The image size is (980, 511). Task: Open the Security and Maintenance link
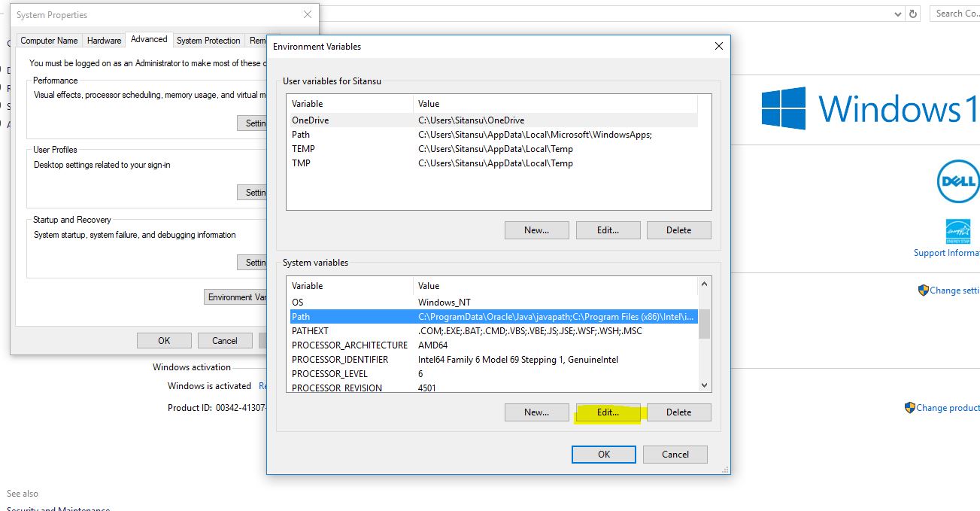point(56,509)
